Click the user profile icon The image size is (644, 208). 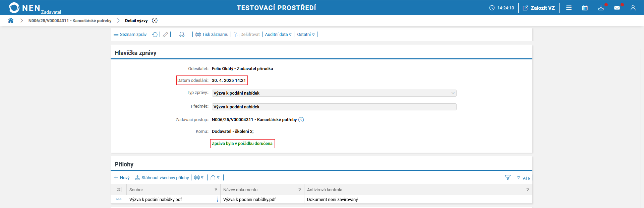pyautogui.click(x=633, y=8)
